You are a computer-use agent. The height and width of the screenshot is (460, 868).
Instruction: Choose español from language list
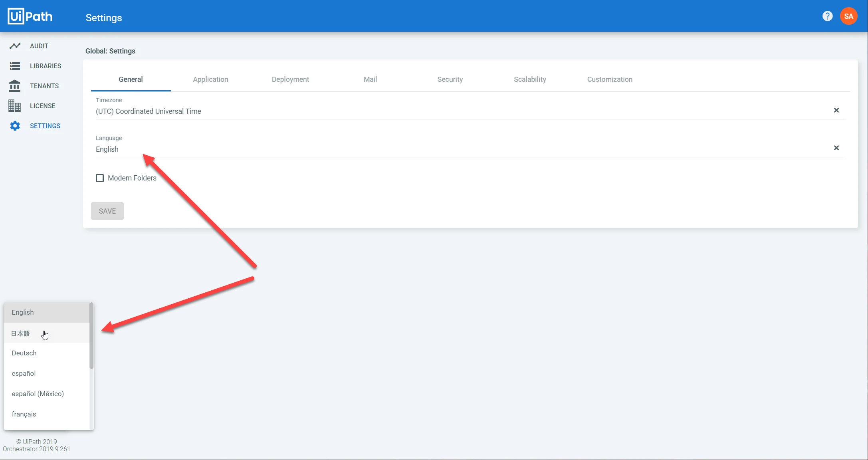[47, 373]
